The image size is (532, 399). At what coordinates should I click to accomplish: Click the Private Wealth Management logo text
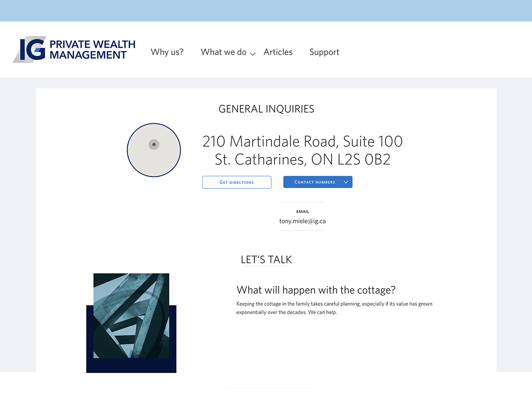click(92, 50)
